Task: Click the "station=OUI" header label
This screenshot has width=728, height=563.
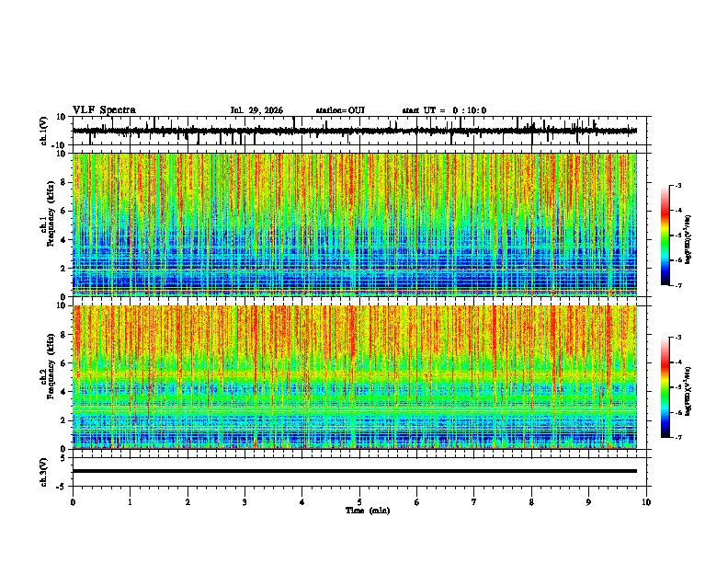Action: tap(340, 110)
